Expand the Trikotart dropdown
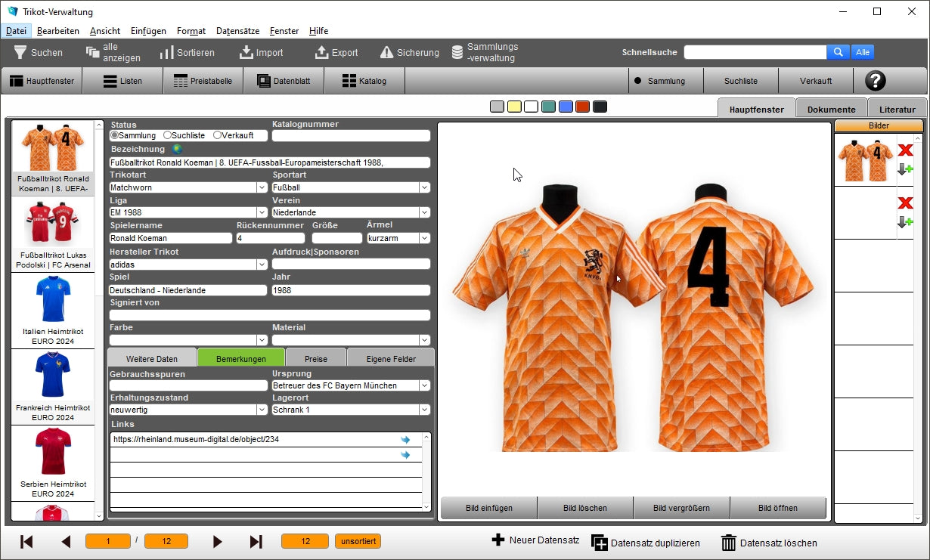Screen dimensions: 930x560 click(x=262, y=187)
